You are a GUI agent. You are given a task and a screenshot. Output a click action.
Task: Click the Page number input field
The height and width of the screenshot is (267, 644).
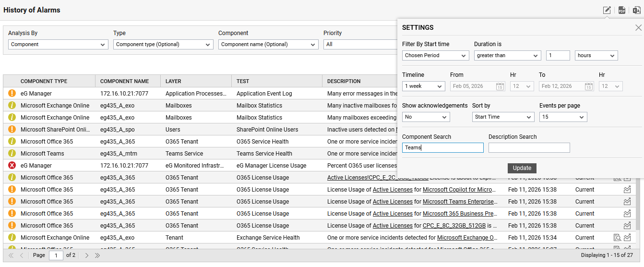[x=56, y=255]
